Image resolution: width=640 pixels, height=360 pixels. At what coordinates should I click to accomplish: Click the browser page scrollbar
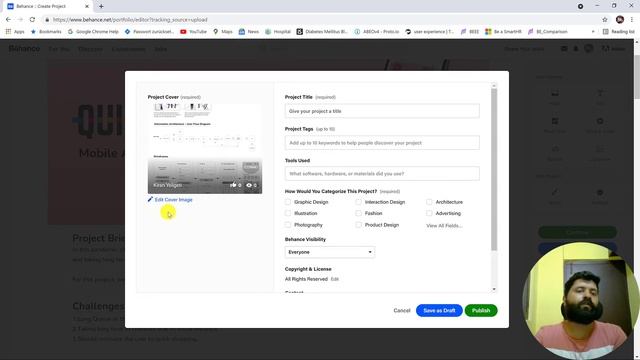637,78
